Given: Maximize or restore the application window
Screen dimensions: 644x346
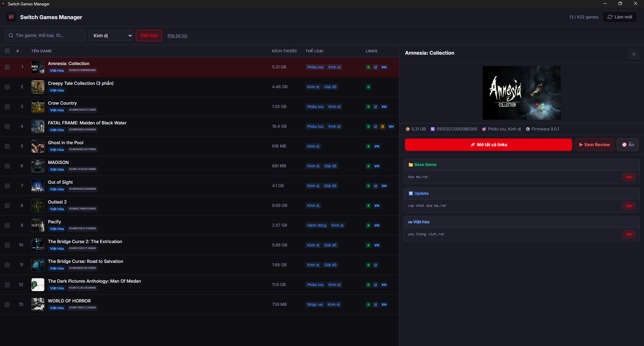Looking at the screenshot, I should click(620, 4).
